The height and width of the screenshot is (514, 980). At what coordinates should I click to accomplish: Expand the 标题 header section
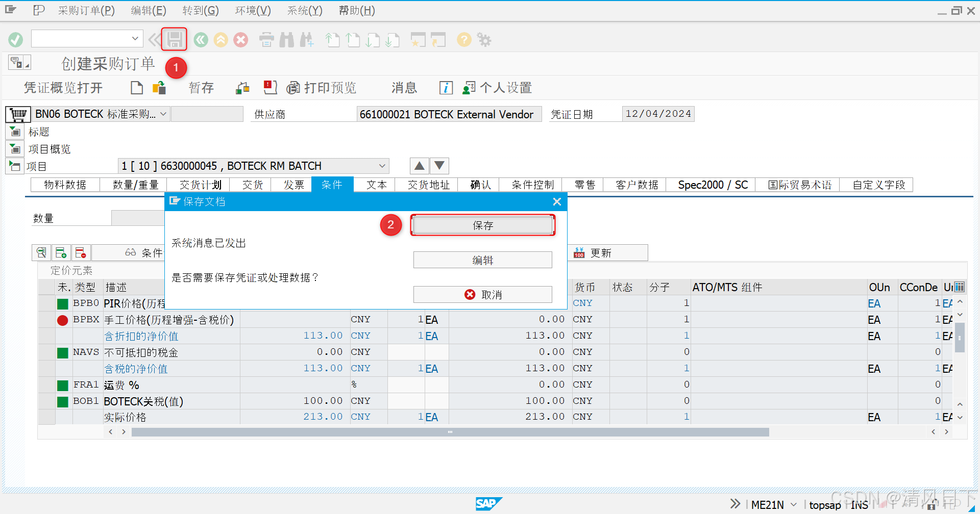tap(15, 132)
